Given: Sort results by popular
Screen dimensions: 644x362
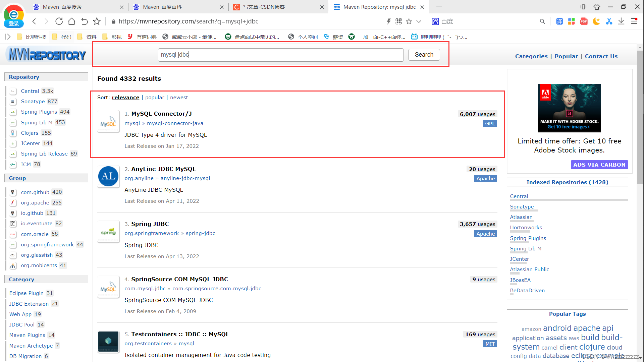Looking at the screenshot, I should (155, 98).
